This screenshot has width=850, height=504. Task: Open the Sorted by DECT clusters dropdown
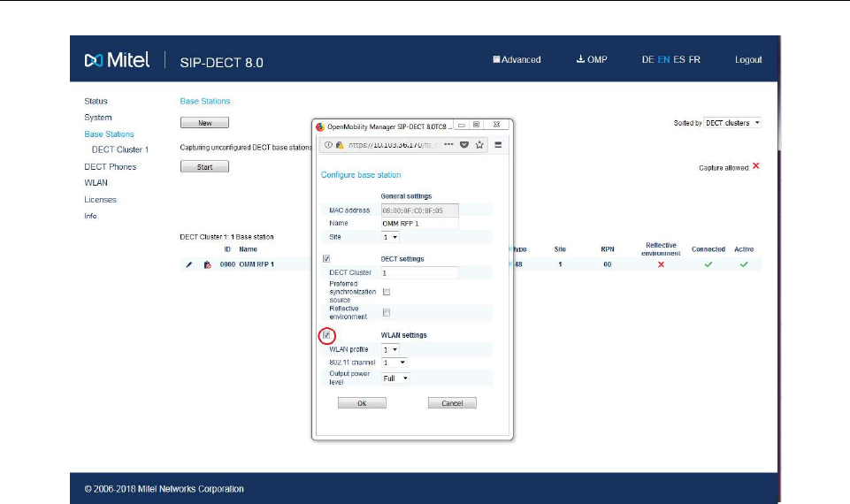pyautogui.click(x=732, y=123)
